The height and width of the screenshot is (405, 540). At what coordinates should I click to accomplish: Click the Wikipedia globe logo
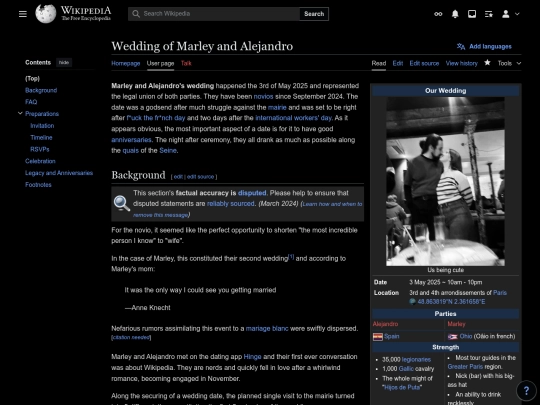[45, 14]
